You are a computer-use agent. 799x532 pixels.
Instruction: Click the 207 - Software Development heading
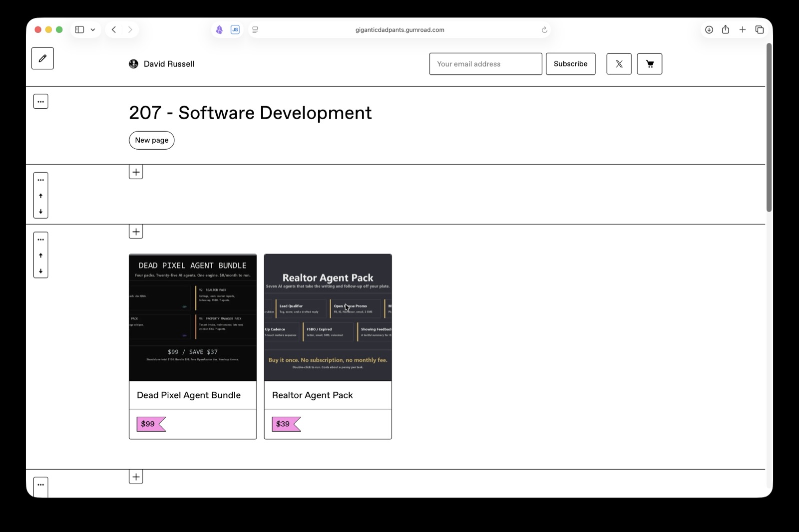coord(250,113)
